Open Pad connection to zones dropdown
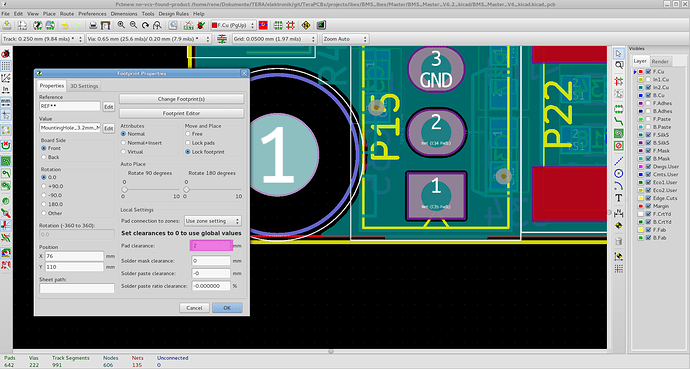 click(213, 221)
